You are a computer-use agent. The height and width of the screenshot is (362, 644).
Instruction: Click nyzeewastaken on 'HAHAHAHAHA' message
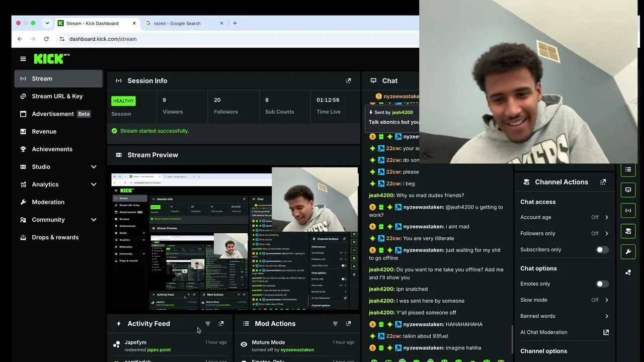click(x=424, y=324)
